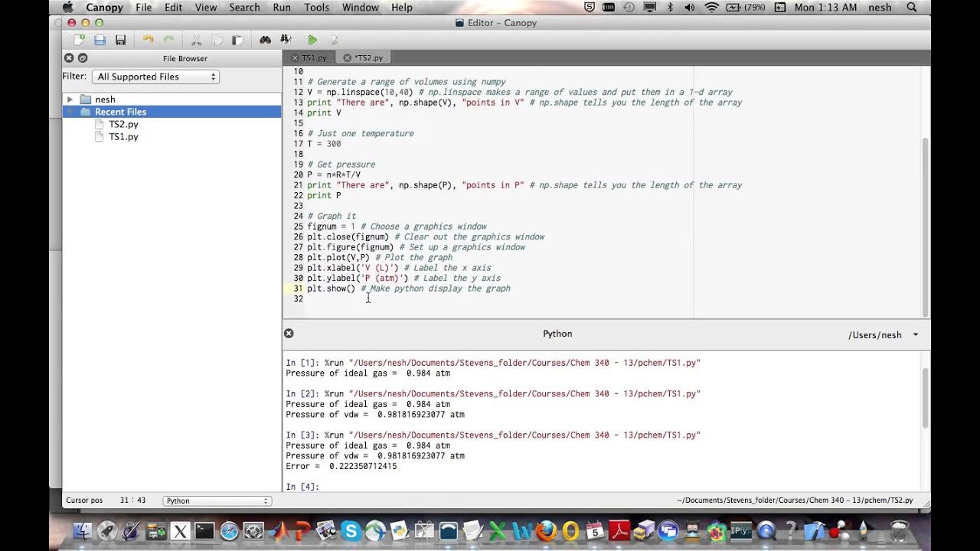This screenshot has height=551, width=980.
Task: Open the View menu
Action: 206,8
